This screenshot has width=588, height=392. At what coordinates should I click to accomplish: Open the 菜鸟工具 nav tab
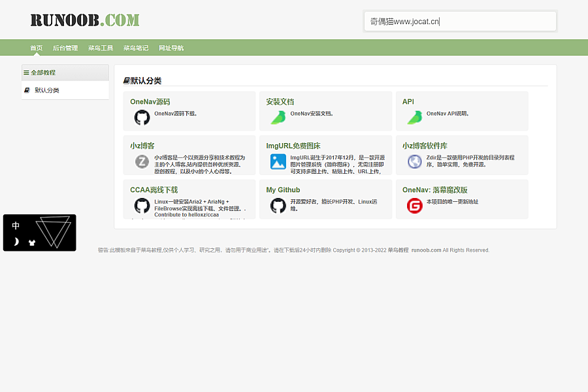point(101,48)
